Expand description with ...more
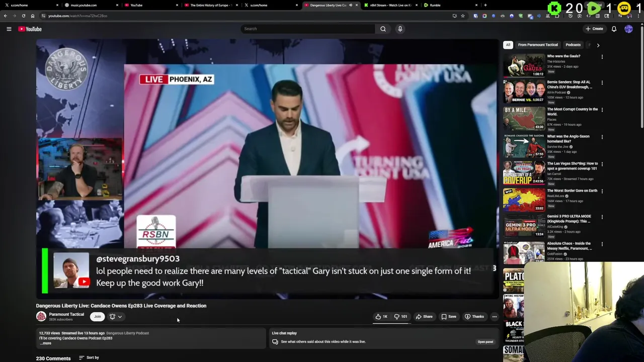Screen dimensions: 644x362 coord(45,343)
